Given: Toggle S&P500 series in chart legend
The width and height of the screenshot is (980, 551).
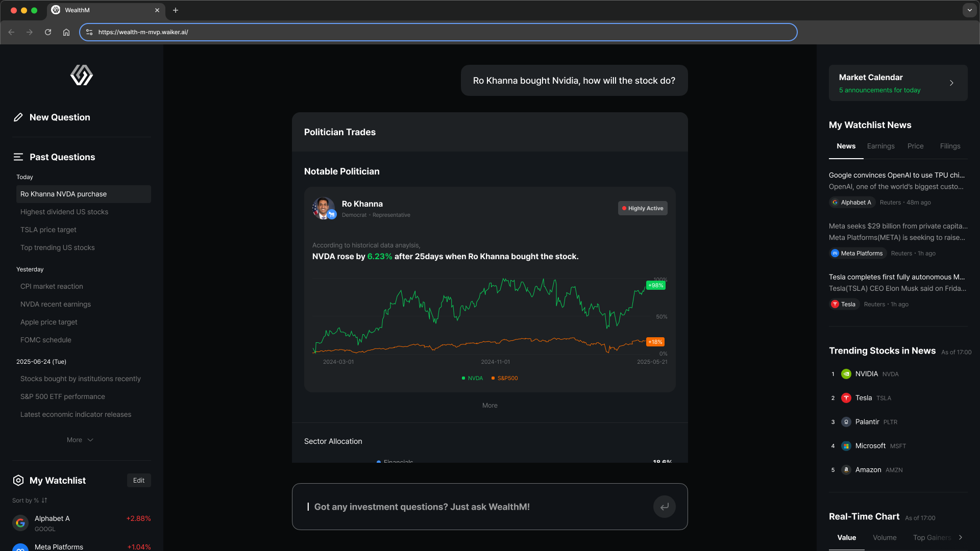Looking at the screenshot, I should (x=504, y=378).
